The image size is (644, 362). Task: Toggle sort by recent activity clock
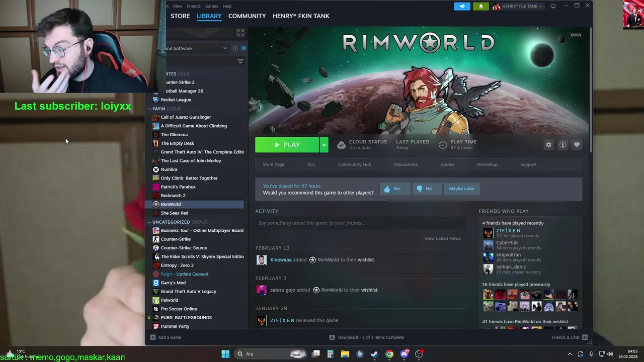(235, 48)
